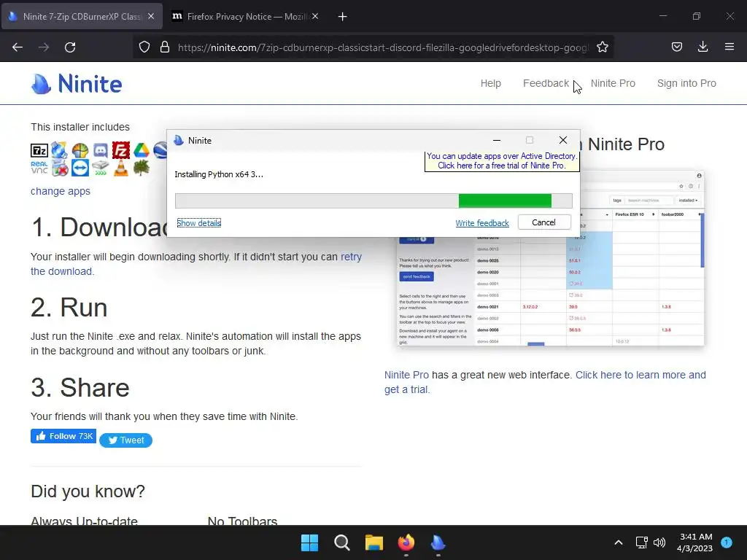This screenshot has height=560, width=747.
Task: Open the Feedback menu item
Action: 546,83
